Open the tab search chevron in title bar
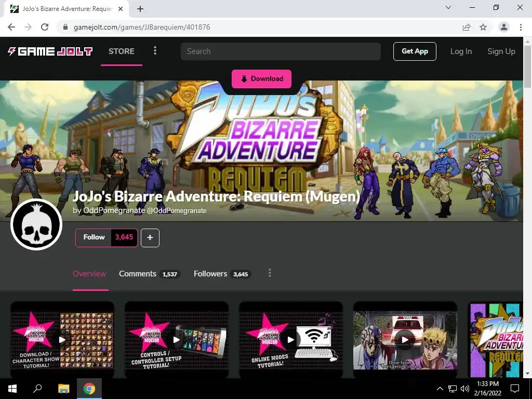Viewport: 532px width, 399px height. (448, 7)
